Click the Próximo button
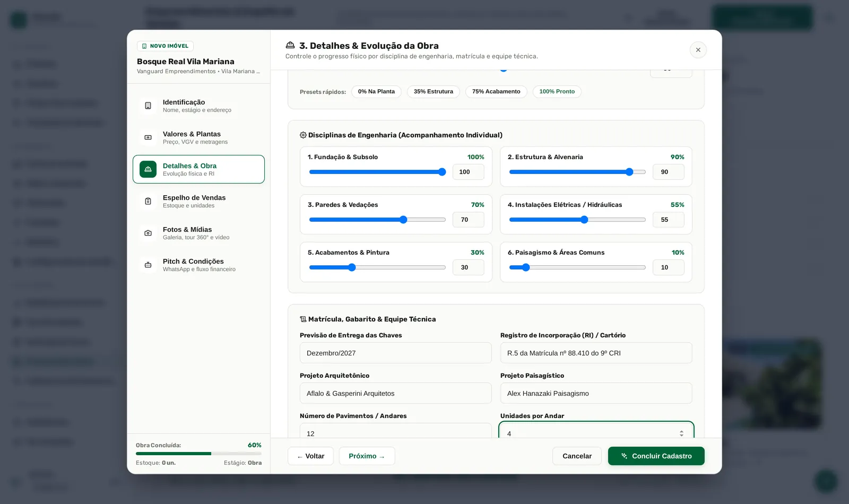Screen dimensions: 849x504 pos(367,456)
